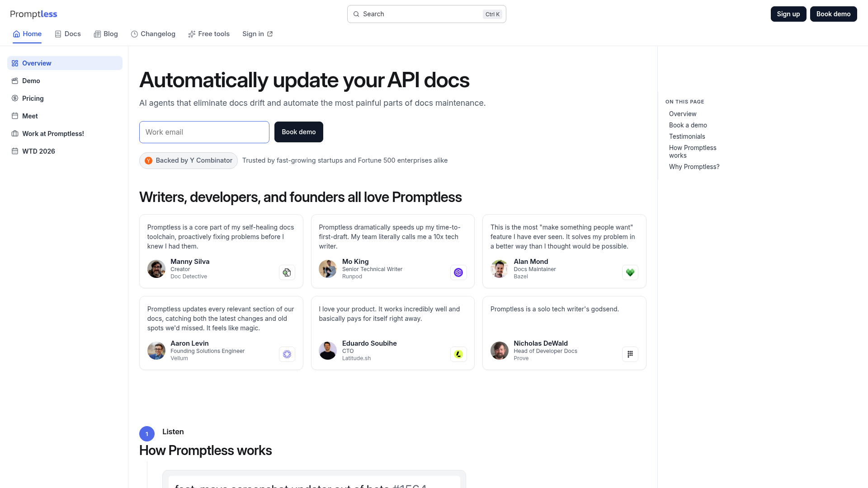The height and width of the screenshot is (488, 868).
Task: Click the search magnifier icon
Action: coord(356,14)
